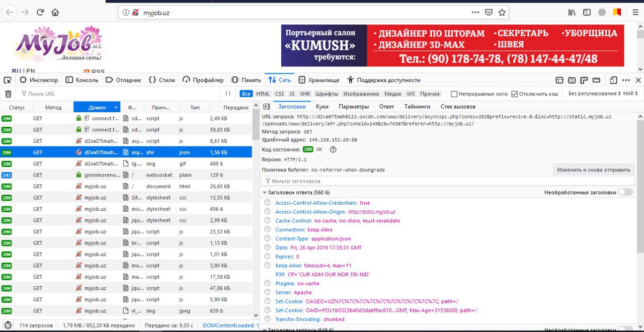Image resolution: width=644 pixels, height=332 pixels.
Task: Filter requests by Изображения
Action: click(361, 94)
